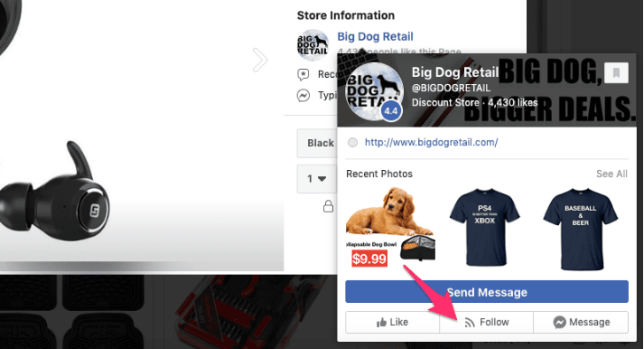
Task: Click Big Dog Retail store name link
Action: (x=375, y=36)
